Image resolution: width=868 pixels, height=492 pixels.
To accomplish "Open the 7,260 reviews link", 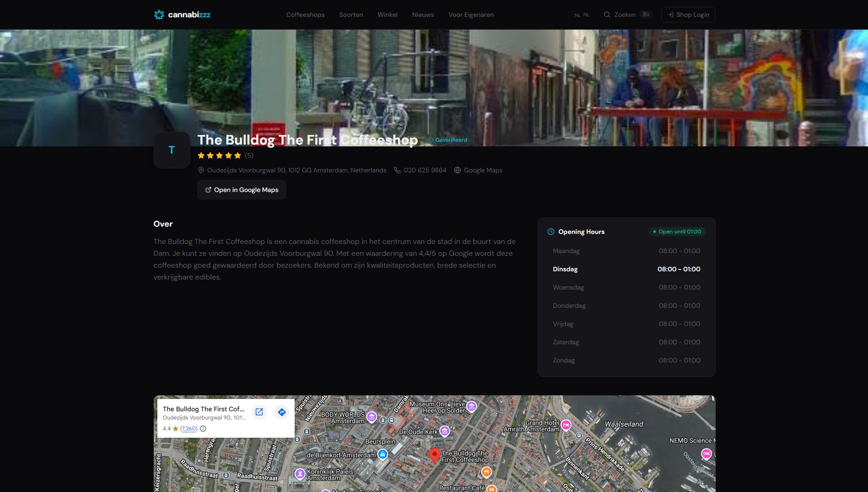I will coord(189,429).
